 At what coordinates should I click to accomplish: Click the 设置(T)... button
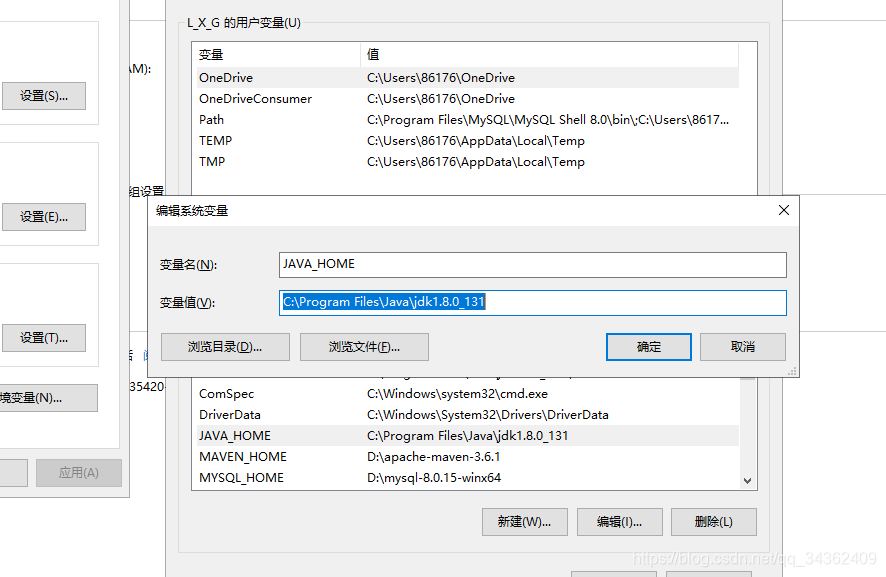[44, 338]
